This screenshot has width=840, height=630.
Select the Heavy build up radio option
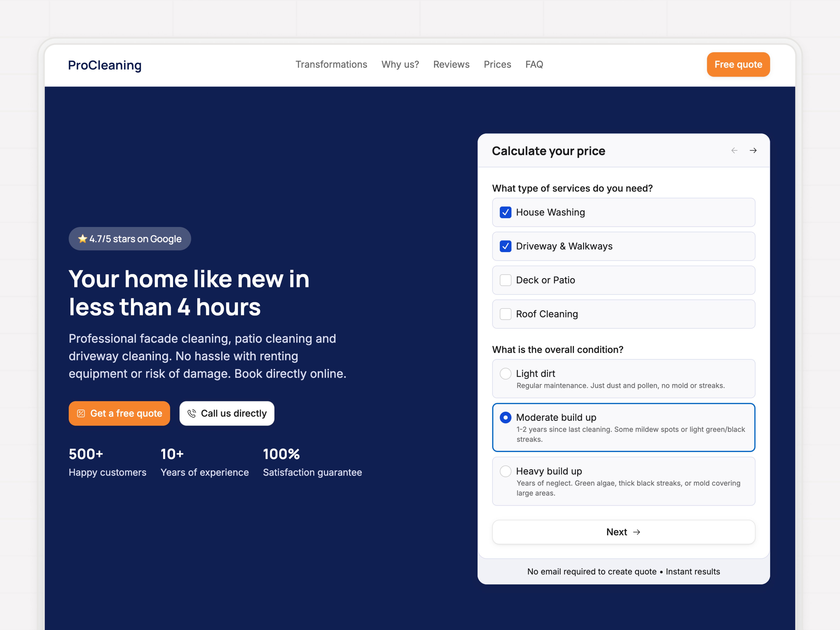(506, 471)
